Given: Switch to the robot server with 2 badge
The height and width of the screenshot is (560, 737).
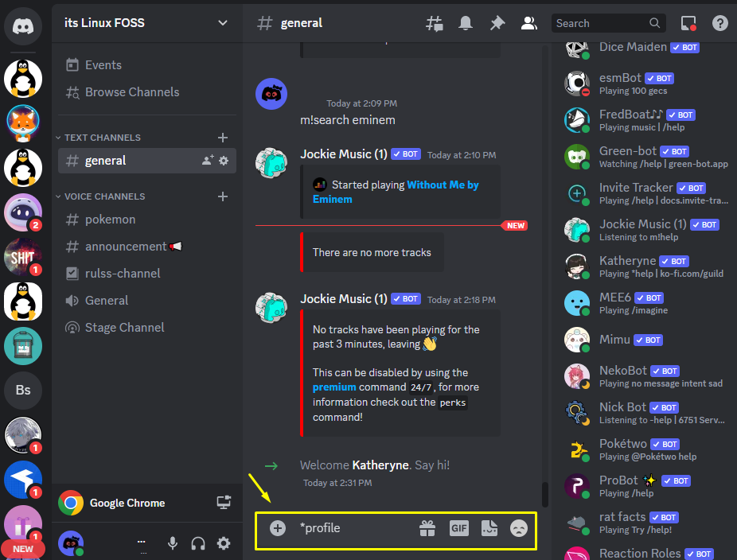Looking at the screenshot, I should coord(22,212).
